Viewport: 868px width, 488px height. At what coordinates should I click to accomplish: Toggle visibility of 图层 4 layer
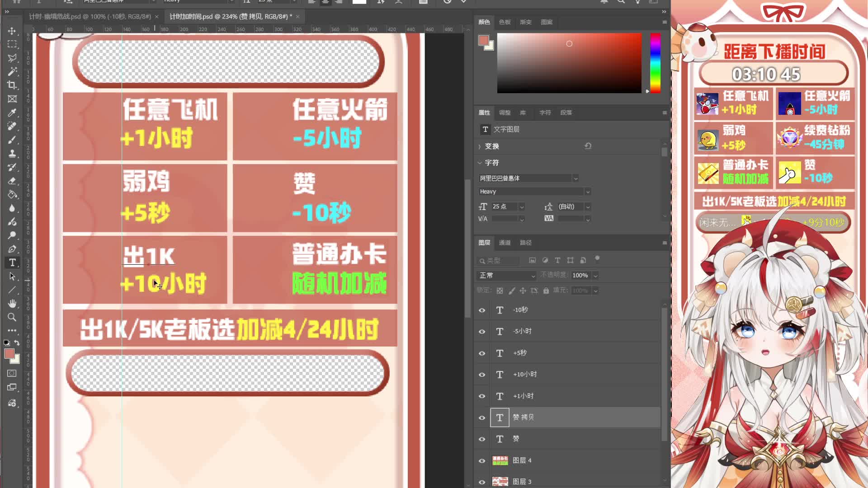coord(482,460)
